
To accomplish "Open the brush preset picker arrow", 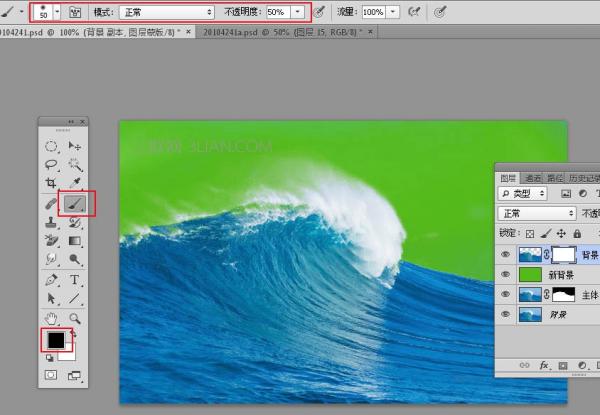I will (x=57, y=12).
